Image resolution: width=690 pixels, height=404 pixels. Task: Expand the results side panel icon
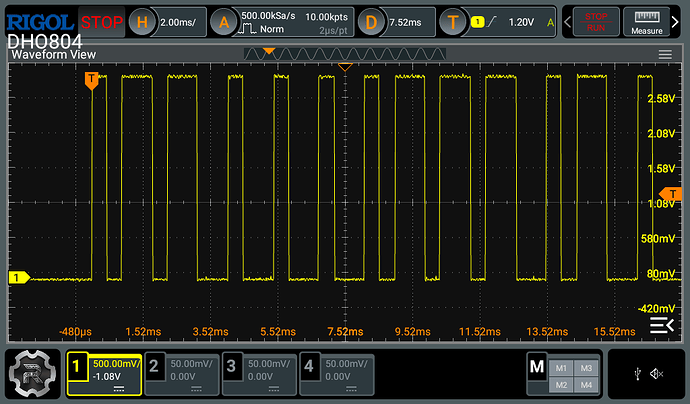[662, 326]
